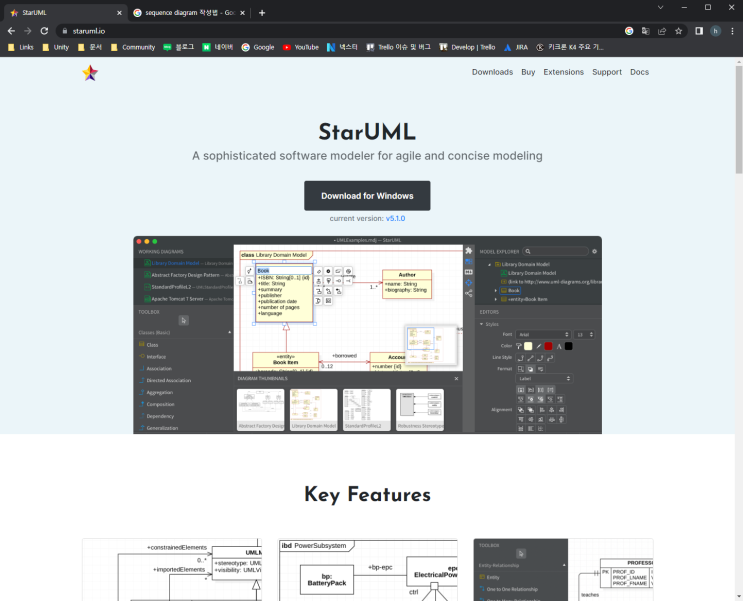Click the Model Explorer settings gear in the app screenshot
Image resolution: width=743 pixels, height=601 pixels.
coord(594,251)
